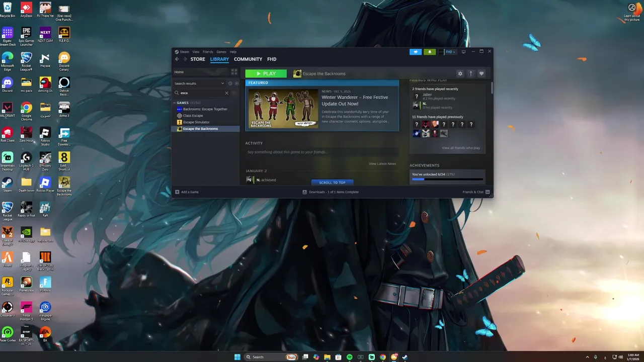The width and height of the screenshot is (644, 362).
Task: Launch game with green PLAY button
Action: (266, 73)
